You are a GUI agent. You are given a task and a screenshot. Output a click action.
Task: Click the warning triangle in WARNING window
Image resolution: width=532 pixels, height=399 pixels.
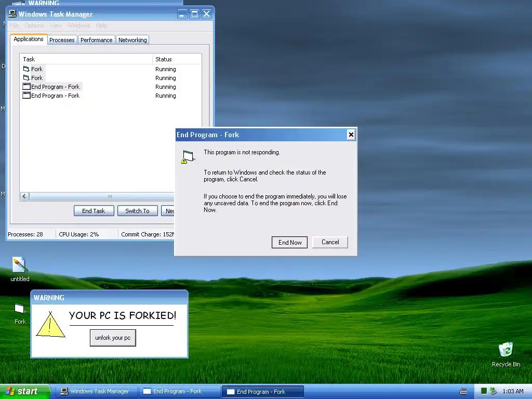[x=50, y=325]
